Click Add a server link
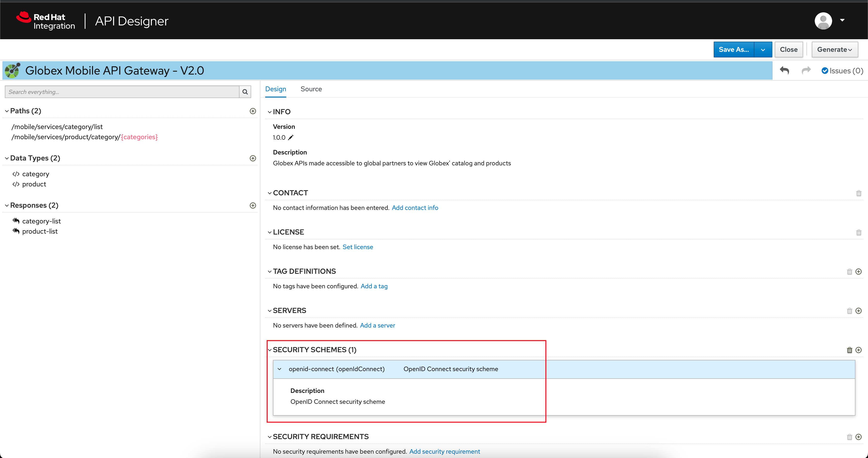The width and height of the screenshot is (868, 458). tap(377, 325)
